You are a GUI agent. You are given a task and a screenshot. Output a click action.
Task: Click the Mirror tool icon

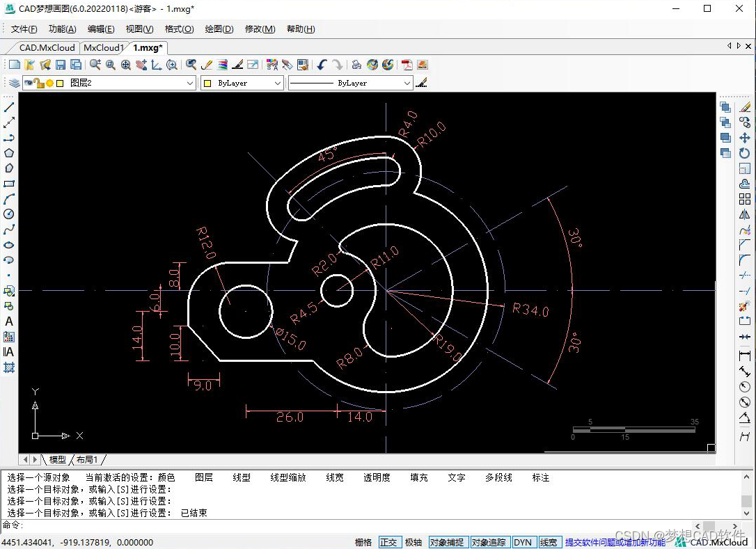coord(745,214)
